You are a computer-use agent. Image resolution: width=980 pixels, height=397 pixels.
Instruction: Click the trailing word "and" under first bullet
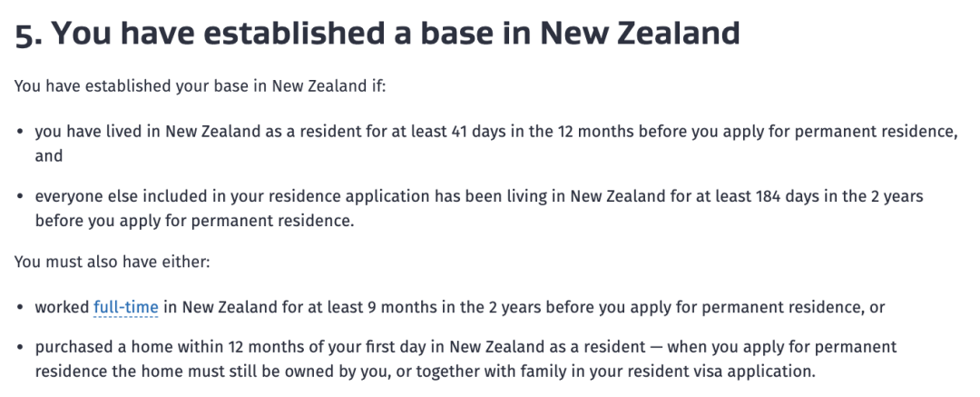48,155
